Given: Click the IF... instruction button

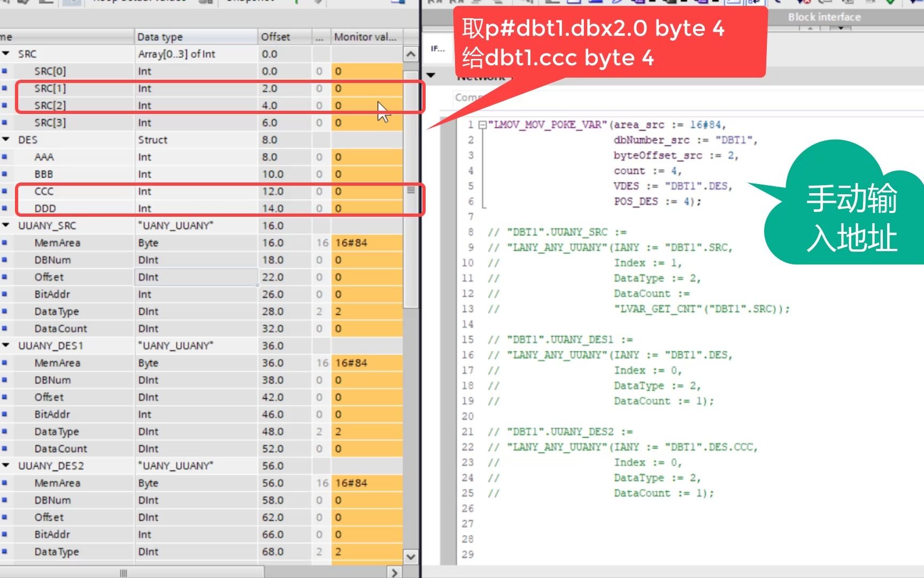Looking at the screenshot, I should (x=438, y=49).
